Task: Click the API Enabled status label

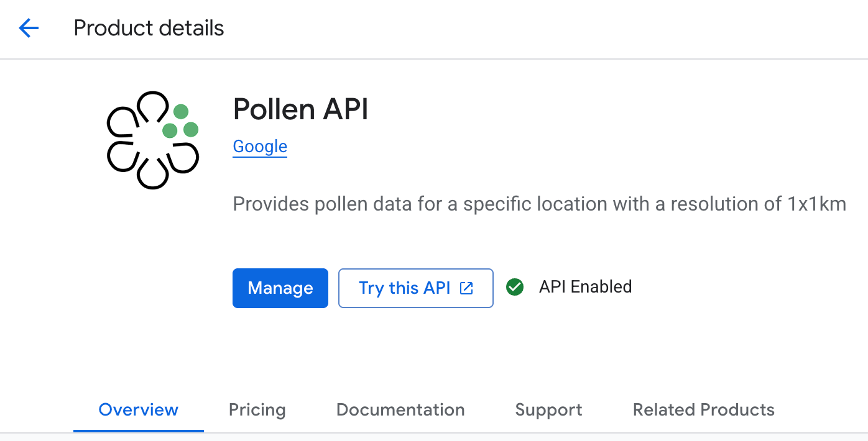Action: click(x=585, y=287)
